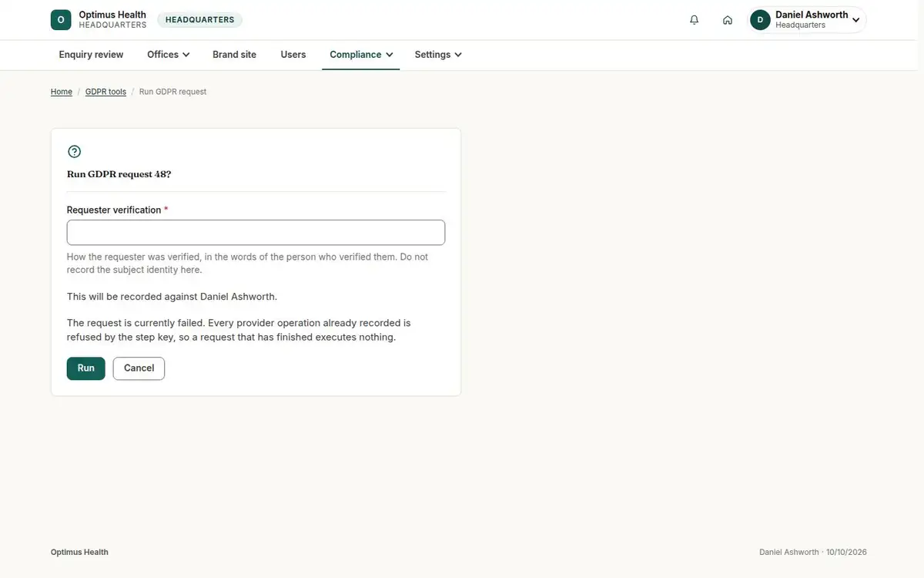Click the D user avatar
Viewport: 924px width, 578px height.
760,20
